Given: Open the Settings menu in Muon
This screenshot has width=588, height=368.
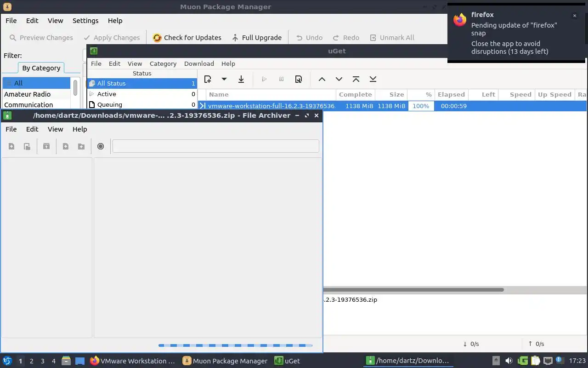Looking at the screenshot, I should point(85,21).
